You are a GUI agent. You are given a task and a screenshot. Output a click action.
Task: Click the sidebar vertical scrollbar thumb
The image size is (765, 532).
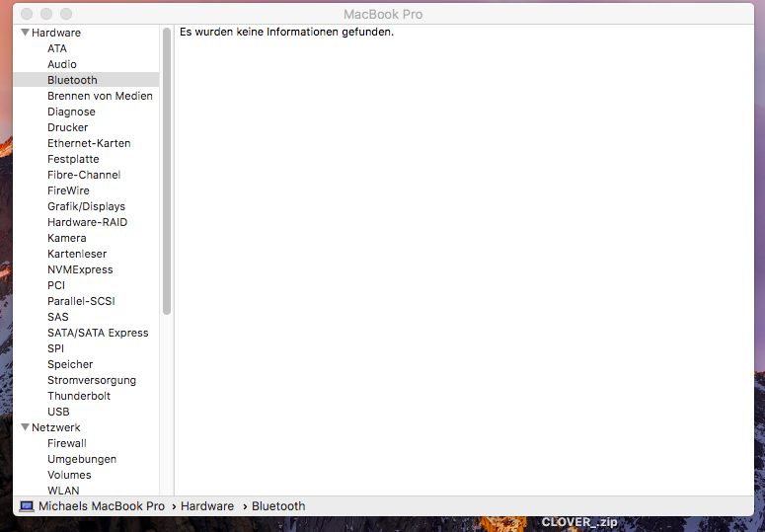click(167, 171)
